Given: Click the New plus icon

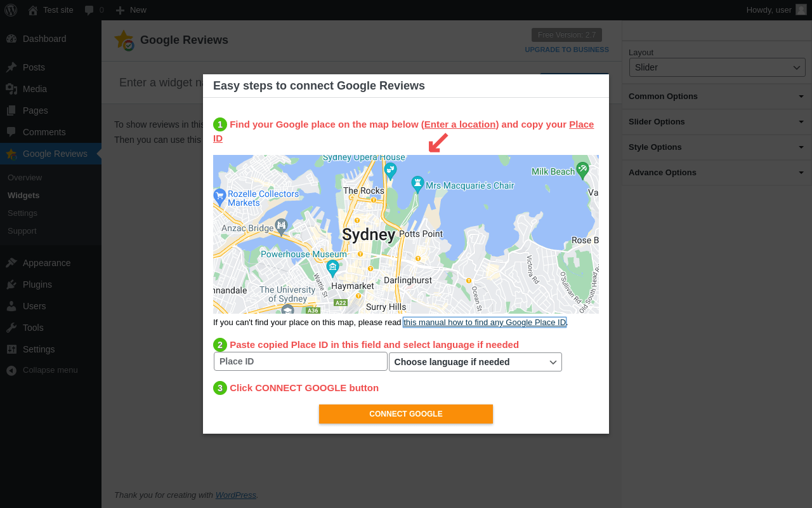Looking at the screenshot, I should pos(120,10).
